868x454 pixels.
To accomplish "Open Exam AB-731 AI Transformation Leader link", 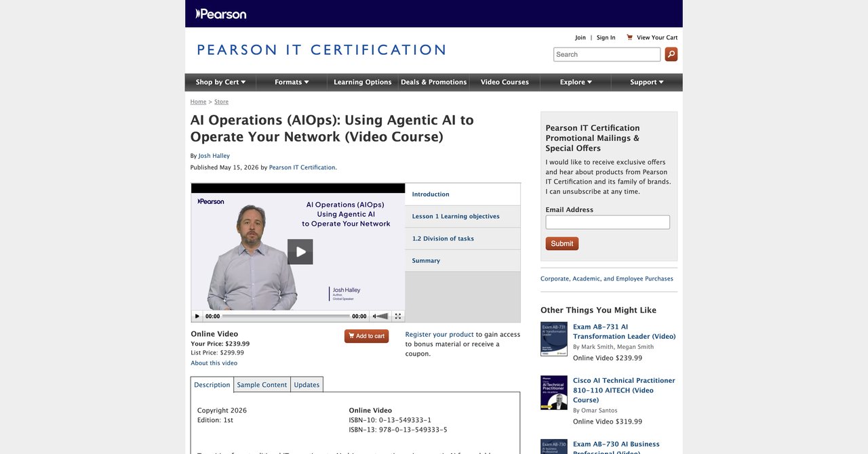I will click(x=624, y=331).
